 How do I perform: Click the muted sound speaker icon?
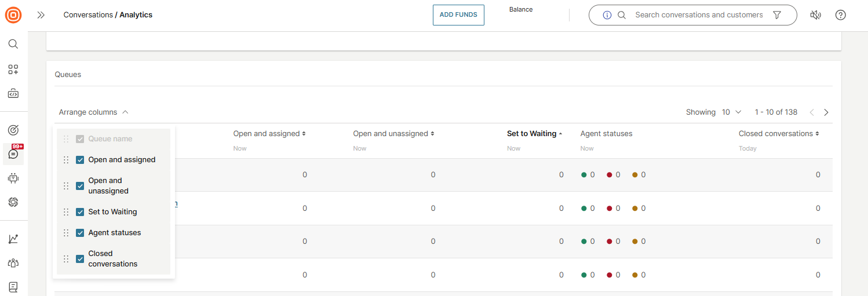(815, 15)
